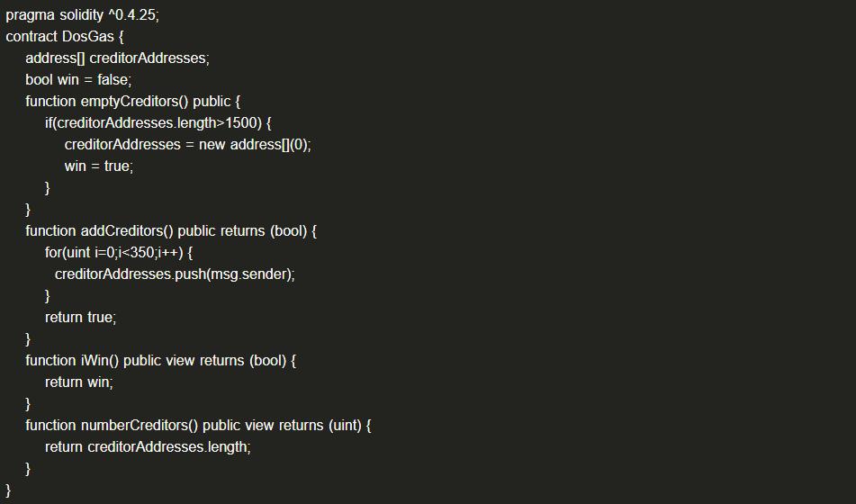Click the 'return win;' statement
The width and height of the screenshot is (856, 504).
point(79,382)
